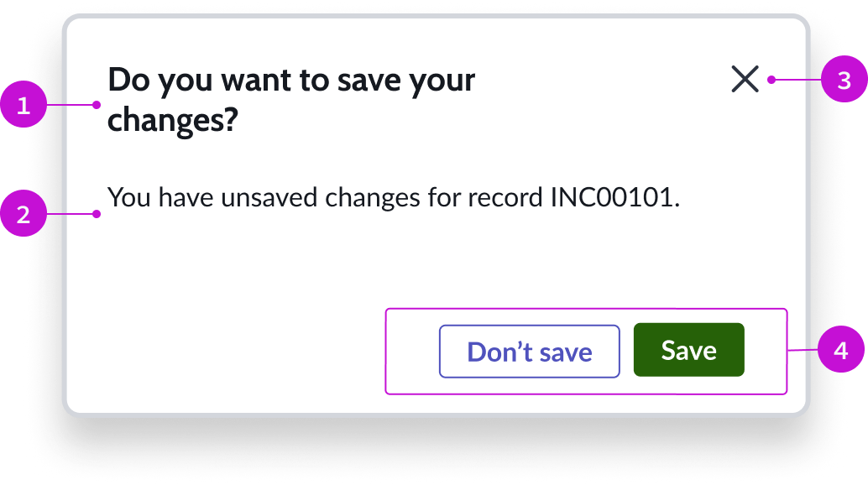This screenshot has height=485, width=868.
Task: Select annotation marker number 2
Action: pyautogui.click(x=23, y=214)
